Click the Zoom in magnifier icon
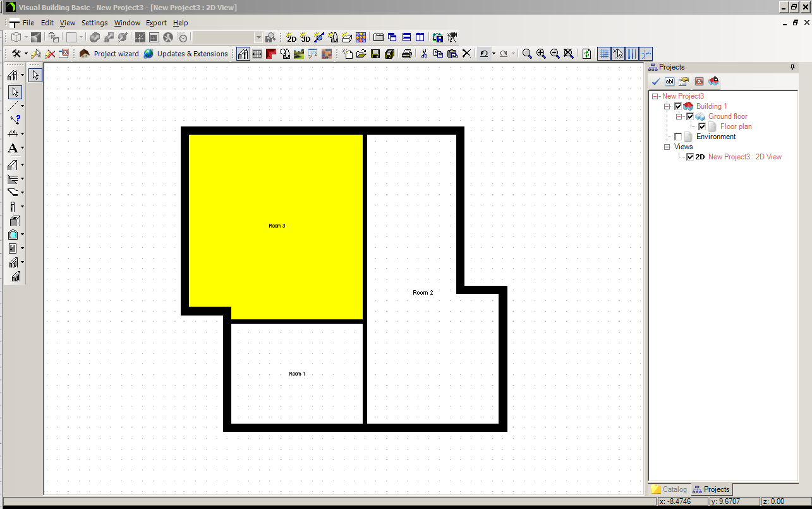This screenshot has width=812, height=509. click(x=541, y=54)
